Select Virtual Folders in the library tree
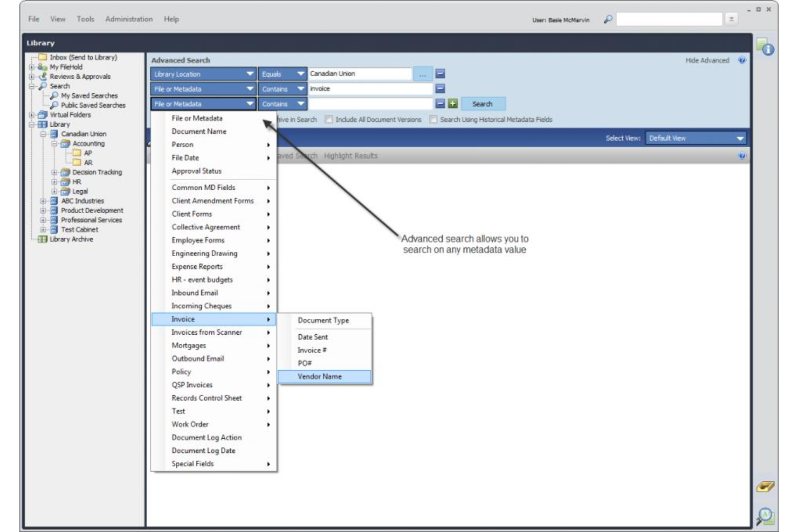This screenshot has width=798, height=532. pos(70,115)
